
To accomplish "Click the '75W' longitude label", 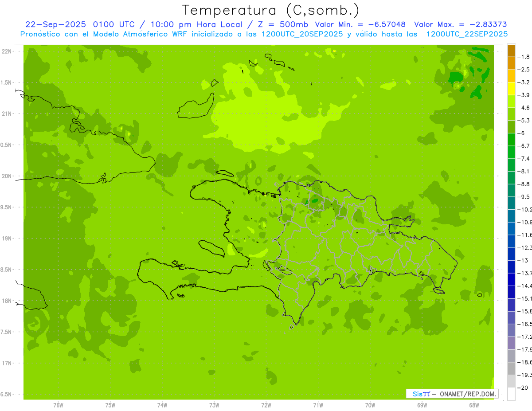I will 110,405.
